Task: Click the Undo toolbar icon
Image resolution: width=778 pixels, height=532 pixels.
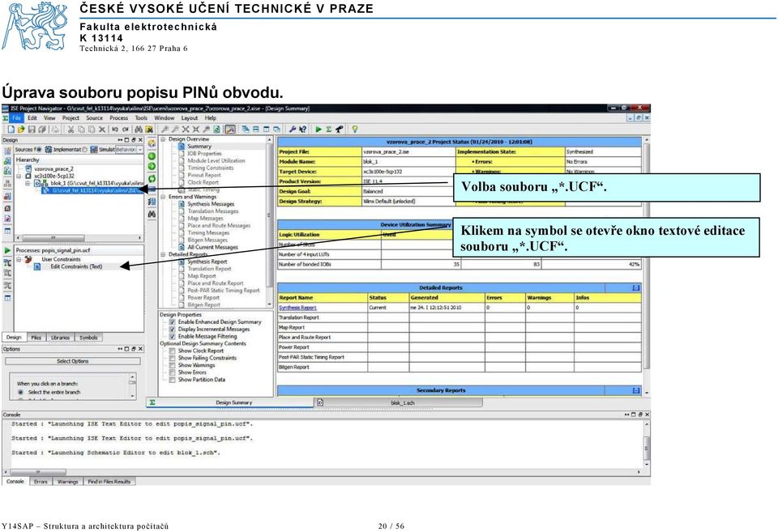Action: pos(114,130)
